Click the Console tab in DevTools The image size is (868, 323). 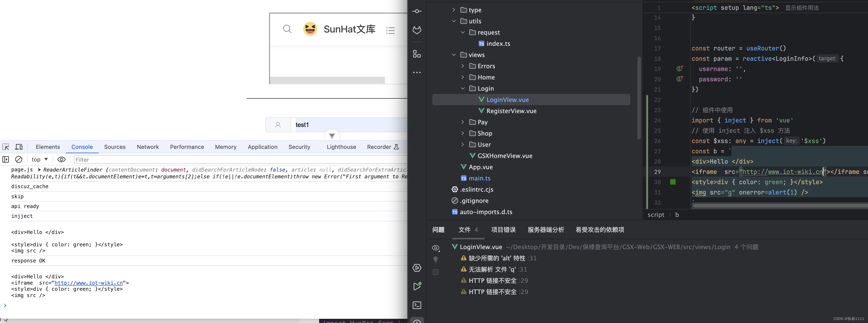(x=82, y=147)
